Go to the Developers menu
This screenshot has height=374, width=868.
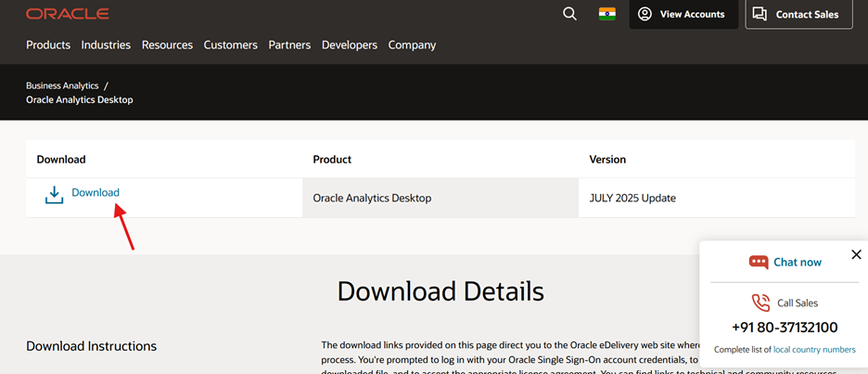click(x=350, y=45)
